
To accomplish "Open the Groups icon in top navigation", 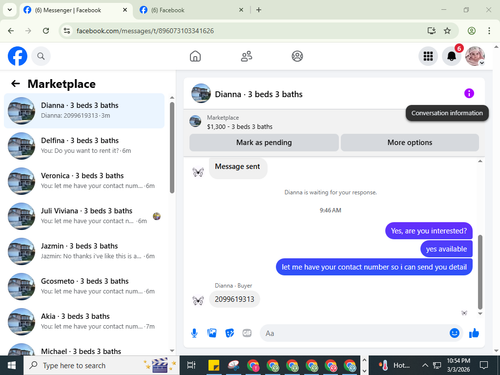I will tap(297, 56).
